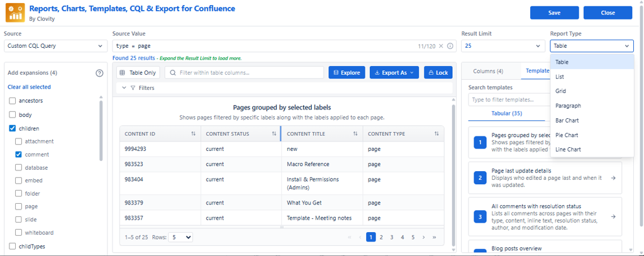Check the slide child checkbox

coord(18,220)
